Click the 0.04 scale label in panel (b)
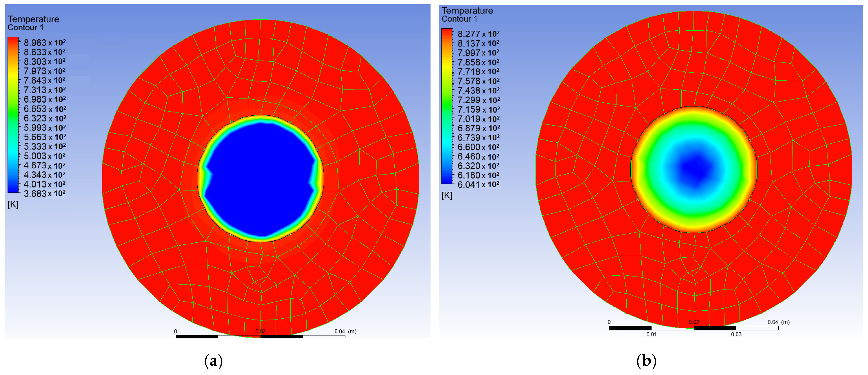The image size is (868, 375). (x=773, y=322)
